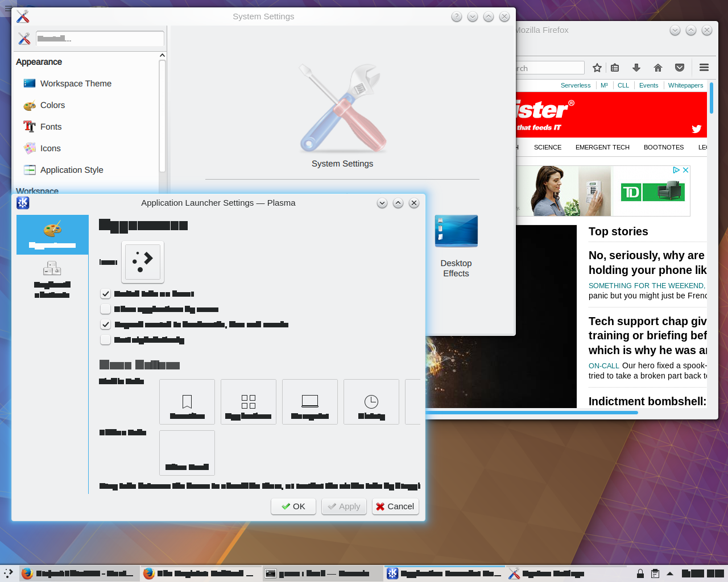Cancel the Application Launcher Settings dialog

(395, 506)
